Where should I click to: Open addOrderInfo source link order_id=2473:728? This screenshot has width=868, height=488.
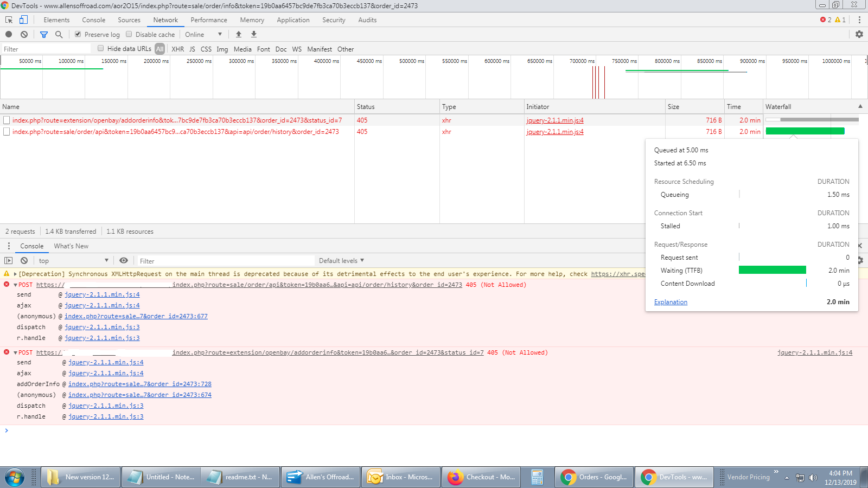(140, 384)
